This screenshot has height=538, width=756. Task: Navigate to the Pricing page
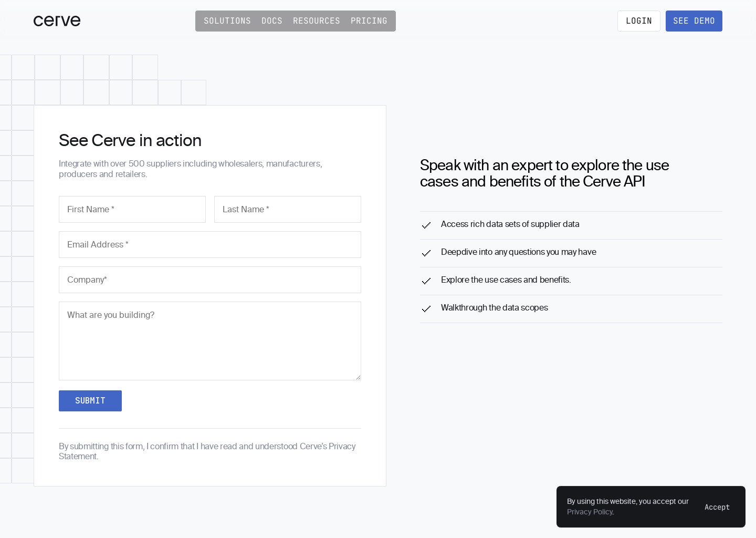[369, 21]
